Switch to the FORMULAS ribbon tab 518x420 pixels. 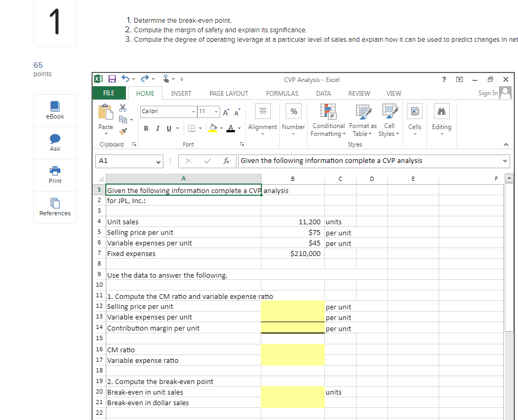point(282,93)
